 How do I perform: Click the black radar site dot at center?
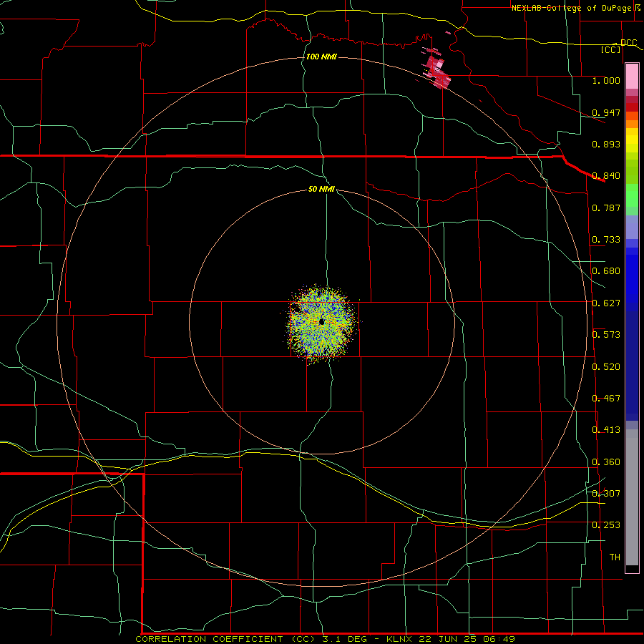[321, 322]
